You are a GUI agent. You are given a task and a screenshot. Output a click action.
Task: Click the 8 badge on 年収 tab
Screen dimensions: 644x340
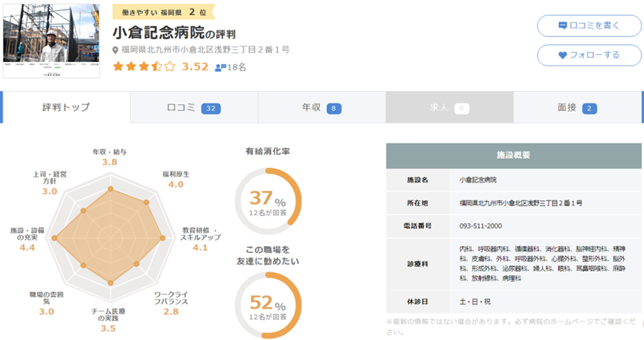point(333,109)
